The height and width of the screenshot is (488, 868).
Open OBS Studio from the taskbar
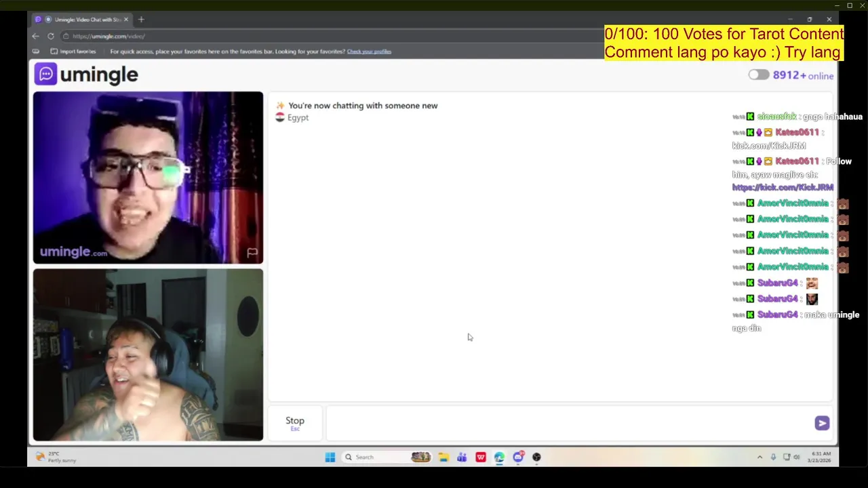[x=536, y=457]
